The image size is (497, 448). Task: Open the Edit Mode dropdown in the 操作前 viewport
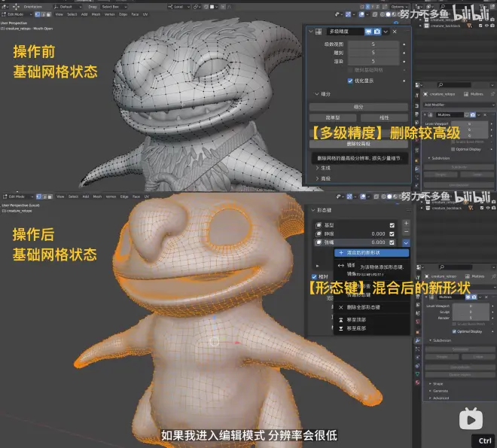click(17, 14)
